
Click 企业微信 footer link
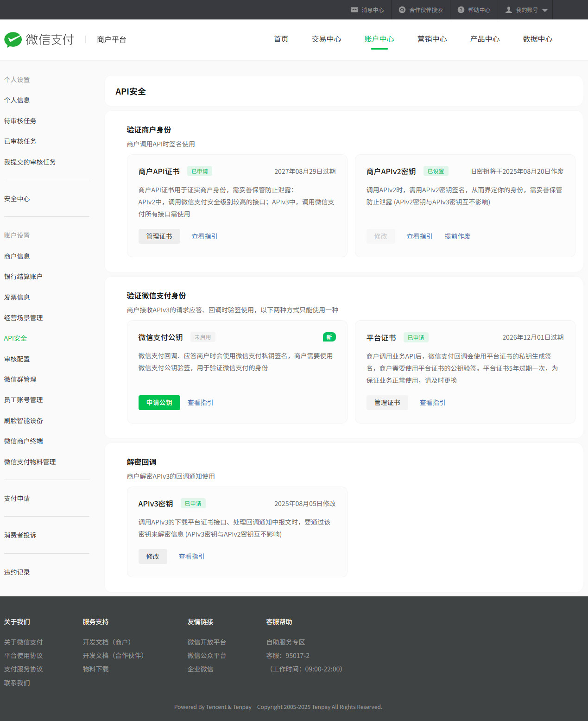point(201,669)
